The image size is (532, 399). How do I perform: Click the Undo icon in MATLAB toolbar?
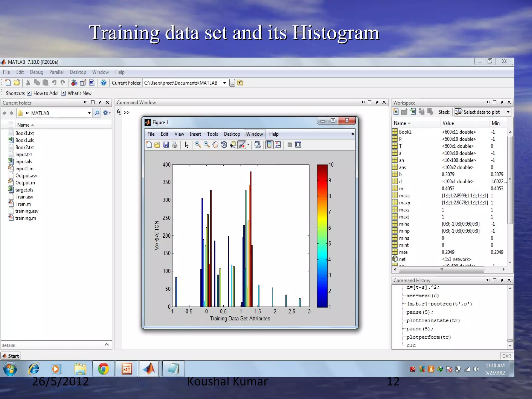pyautogui.click(x=54, y=83)
